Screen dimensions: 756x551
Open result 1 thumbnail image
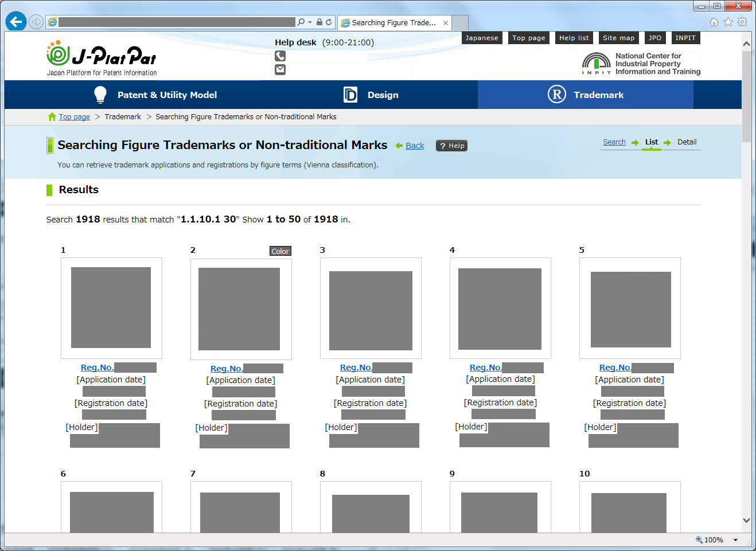click(x=111, y=308)
